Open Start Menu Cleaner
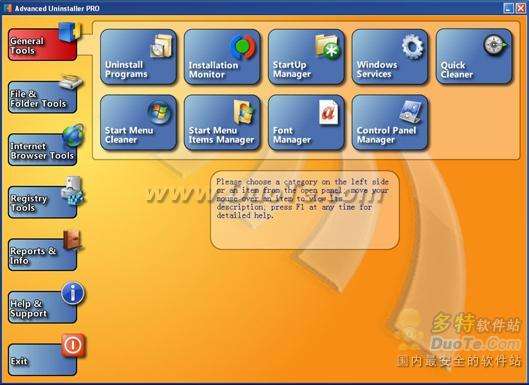Viewport: 529px width, 385px height. (x=138, y=122)
